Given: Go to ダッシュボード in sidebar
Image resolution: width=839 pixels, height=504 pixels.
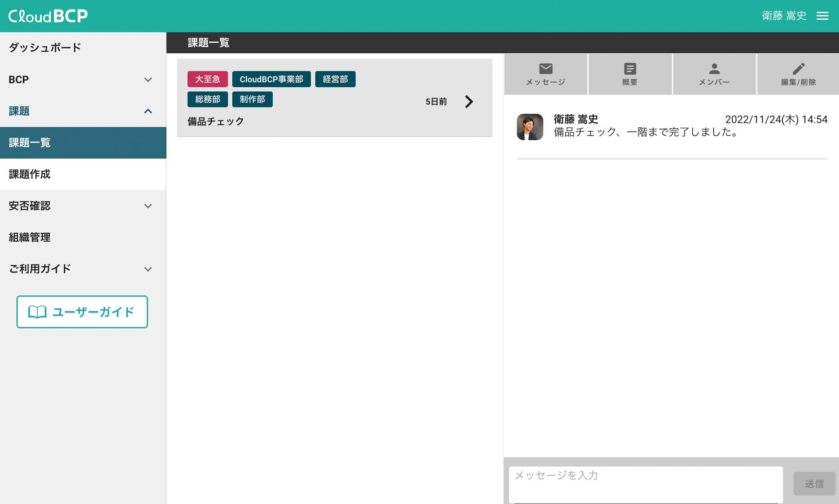Looking at the screenshot, I should click(45, 48).
